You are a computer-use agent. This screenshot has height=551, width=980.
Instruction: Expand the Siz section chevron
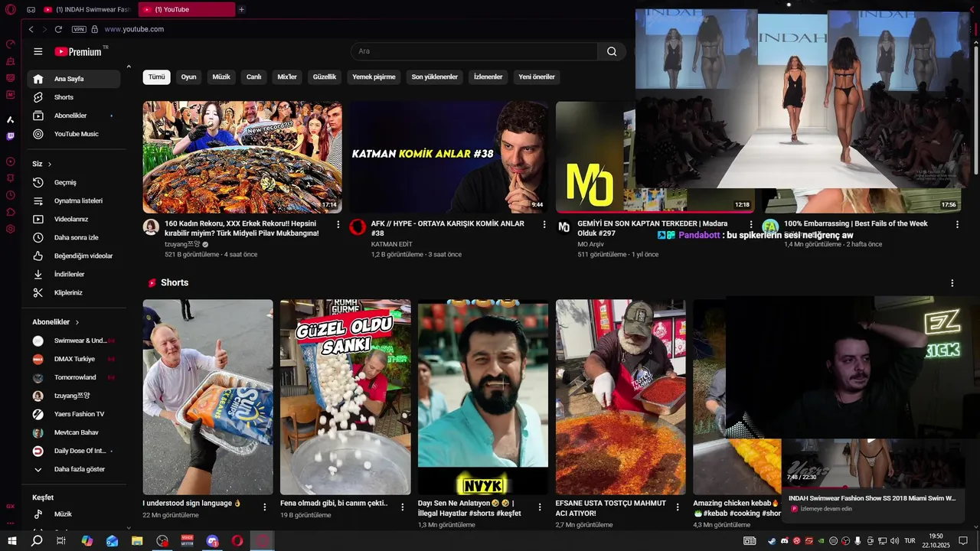pyautogui.click(x=50, y=164)
